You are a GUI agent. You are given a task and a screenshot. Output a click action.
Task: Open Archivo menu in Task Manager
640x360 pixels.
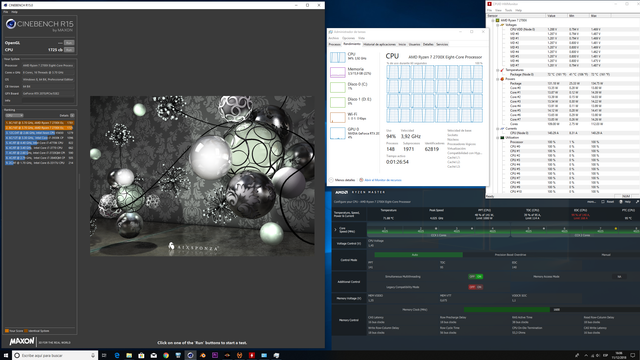pyautogui.click(x=334, y=38)
